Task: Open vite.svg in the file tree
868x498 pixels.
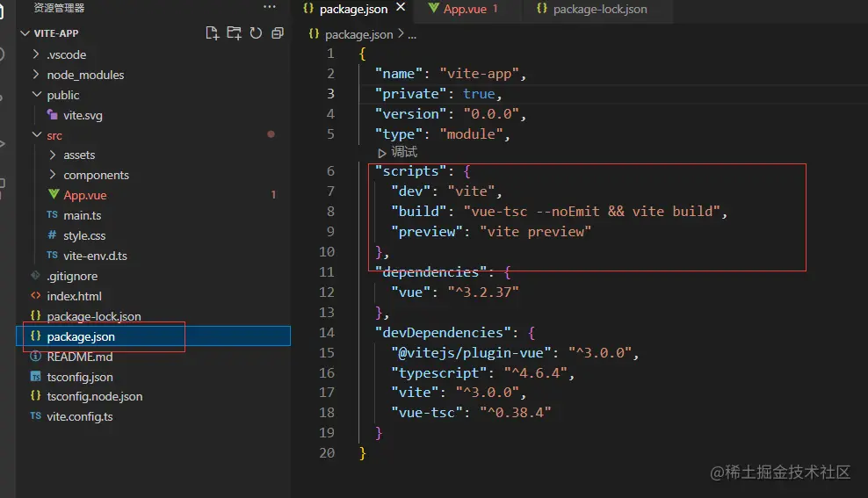Action: pos(83,115)
